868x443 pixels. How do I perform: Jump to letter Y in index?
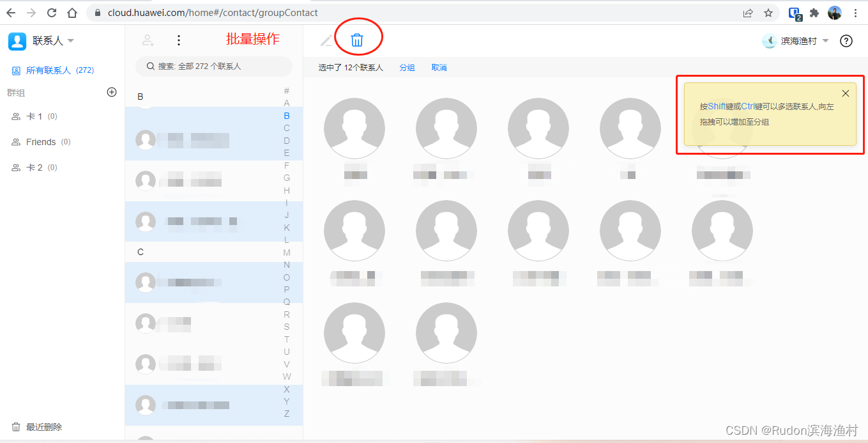(x=287, y=401)
